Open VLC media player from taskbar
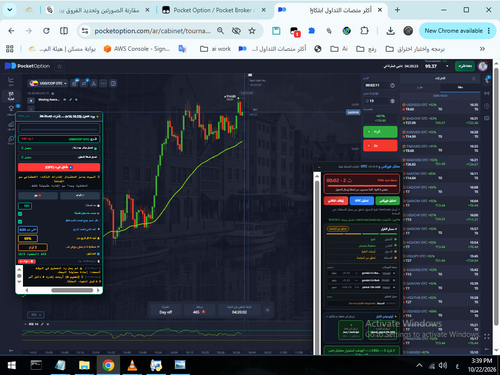Screen dimensions: 500x375 (x=132, y=365)
